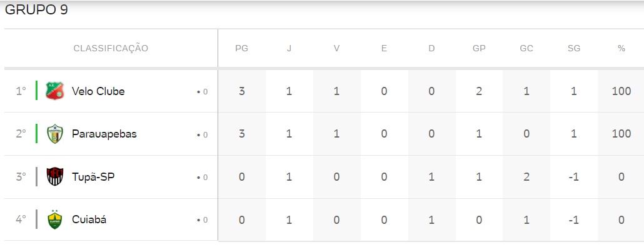
Task: Click the 1º ranking position label
Action: (21, 91)
